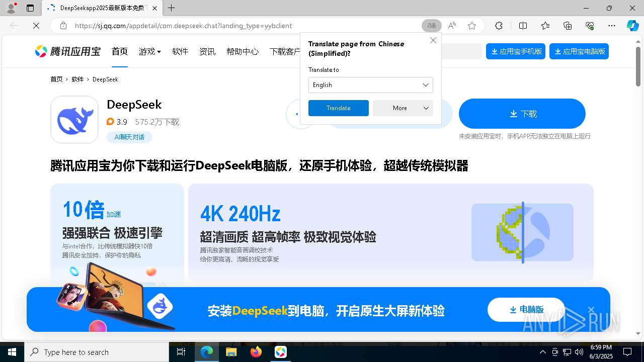The height and width of the screenshot is (362, 644).
Task: Go to 首页 in the breadcrumb
Action: [x=56, y=79]
